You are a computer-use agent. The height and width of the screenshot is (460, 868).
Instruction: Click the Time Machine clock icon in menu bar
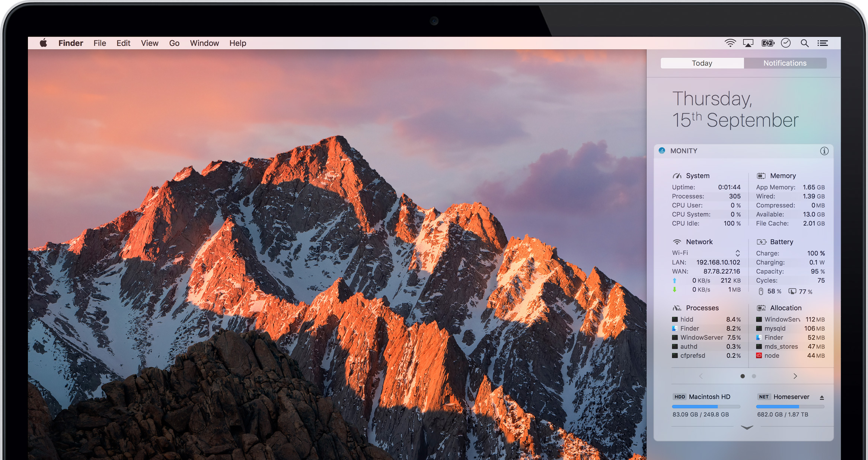pyautogui.click(x=786, y=43)
